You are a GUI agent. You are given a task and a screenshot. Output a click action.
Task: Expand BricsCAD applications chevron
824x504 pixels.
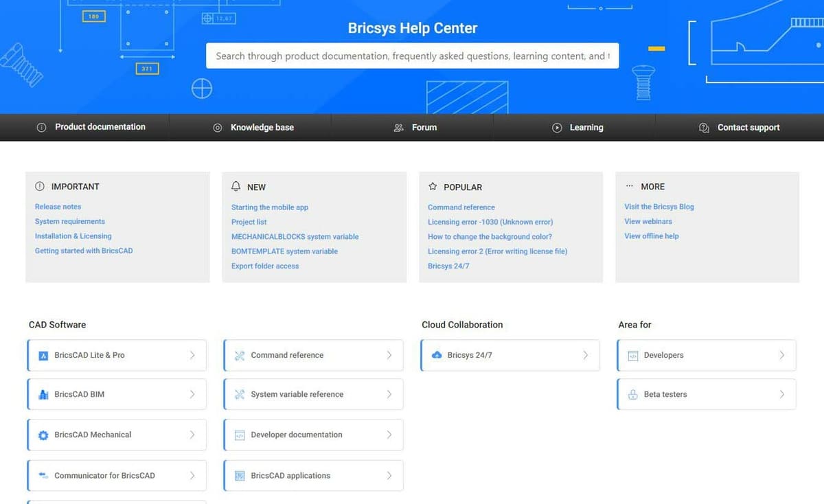(x=389, y=475)
